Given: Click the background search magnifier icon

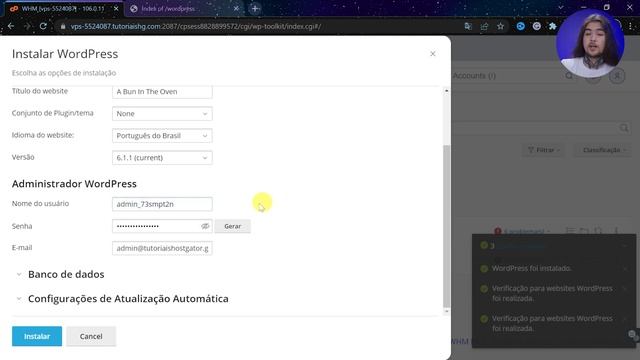Looking at the screenshot, I should click(624, 128).
